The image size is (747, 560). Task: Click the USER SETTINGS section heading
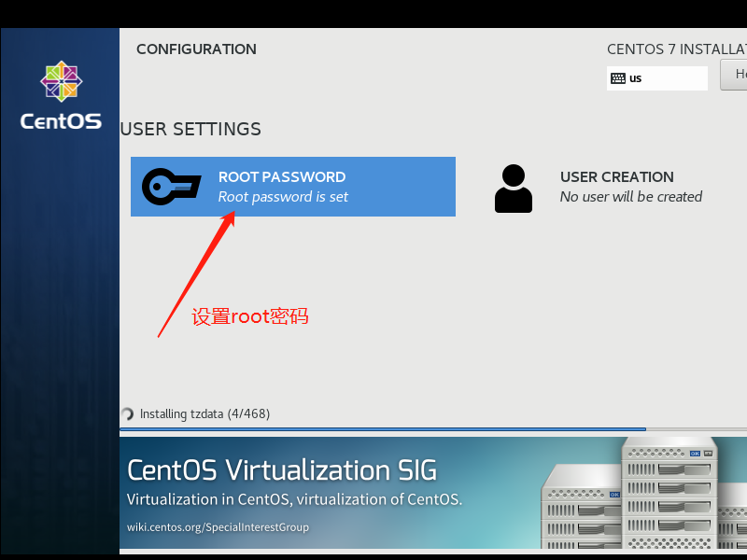coord(190,129)
